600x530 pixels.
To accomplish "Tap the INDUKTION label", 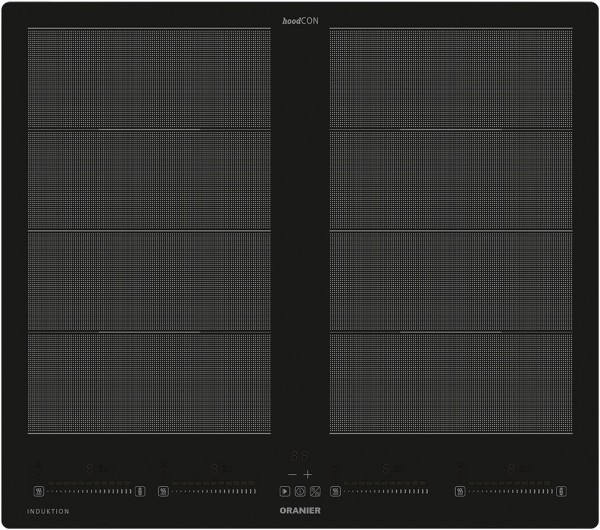I will click(x=48, y=511).
